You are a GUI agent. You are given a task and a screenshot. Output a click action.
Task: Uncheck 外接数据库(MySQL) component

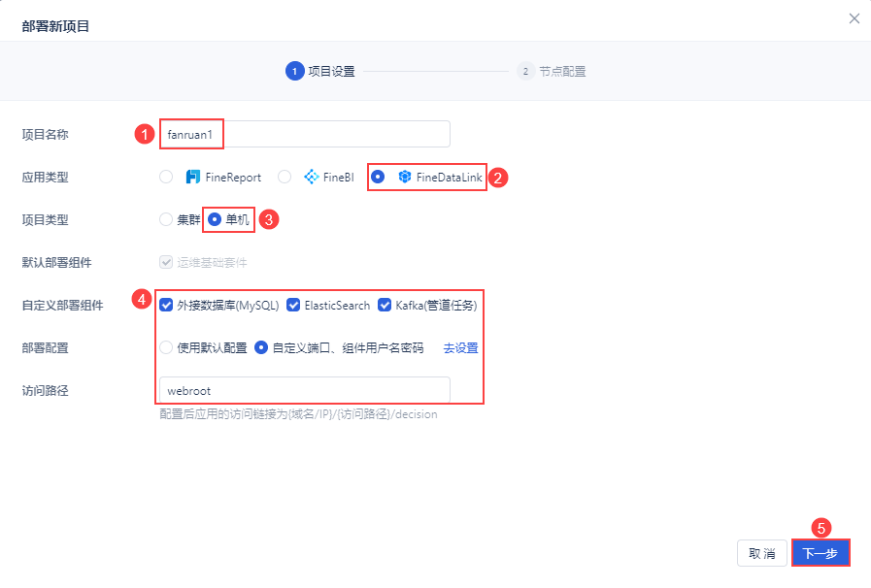[166, 305]
